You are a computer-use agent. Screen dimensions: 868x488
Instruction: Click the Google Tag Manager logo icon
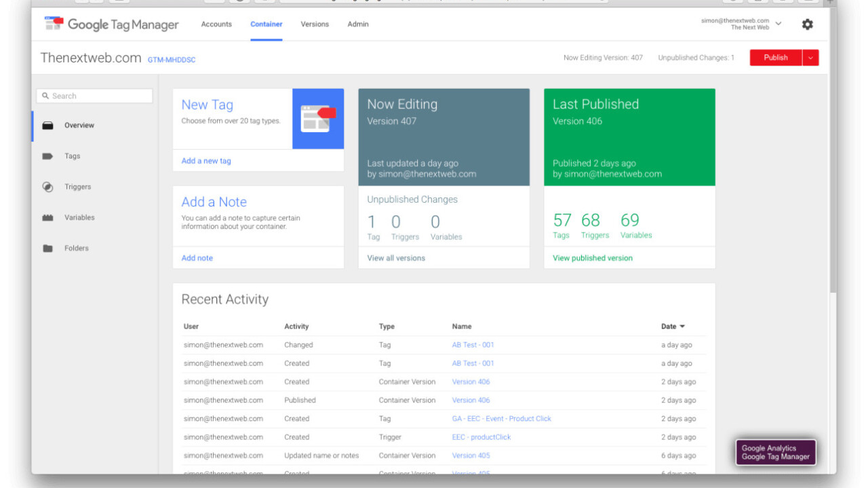coord(54,24)
